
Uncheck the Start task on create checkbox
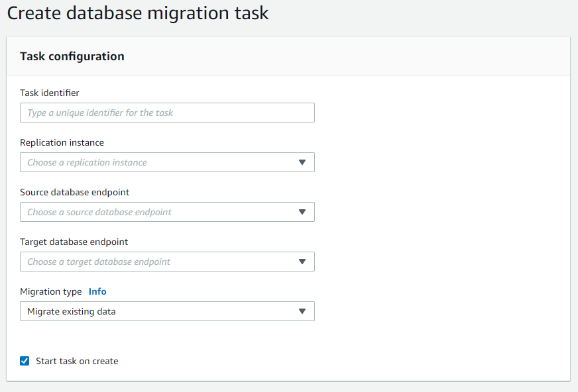(x=25, y=361)
